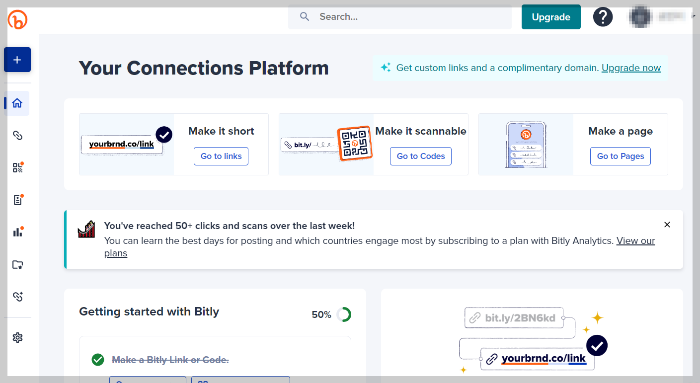The height and width of the screenshot is (383, 700).
Task: Click the search magnifier icon
Action: tap(304, 17)
